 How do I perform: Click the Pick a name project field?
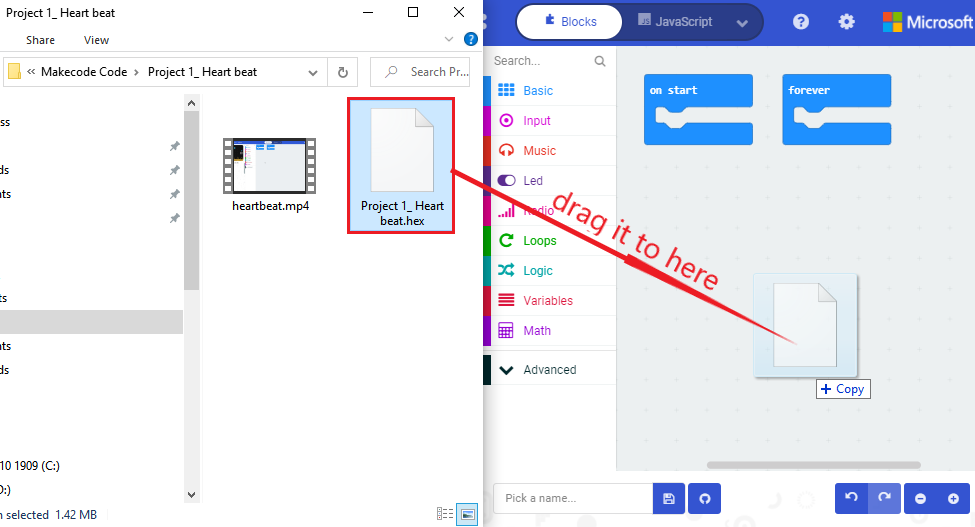[x=573, y=498]
